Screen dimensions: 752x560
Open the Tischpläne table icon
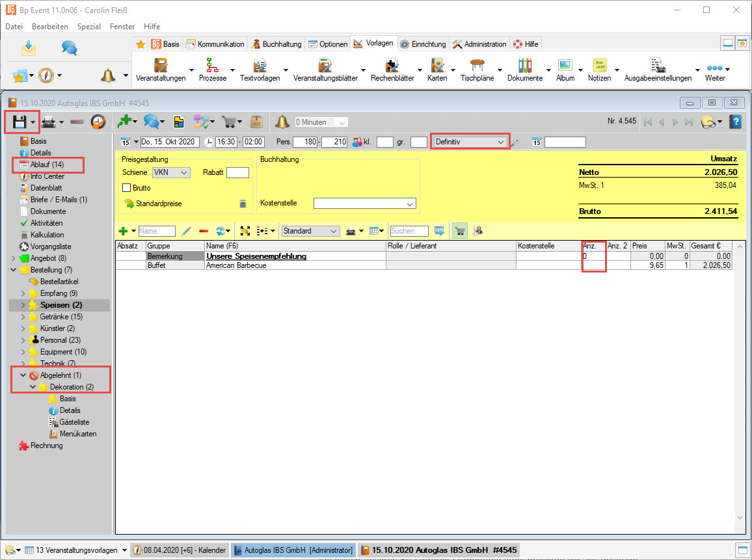pos(477,66)
